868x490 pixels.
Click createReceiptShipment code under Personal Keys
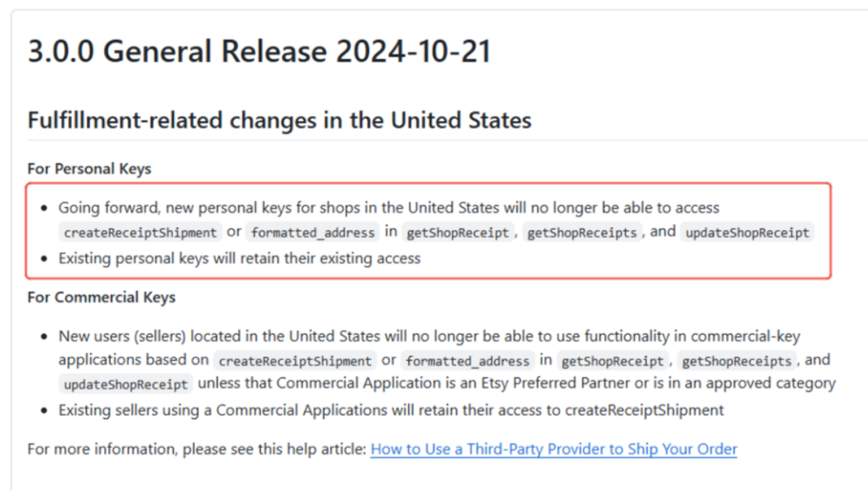[140, 233]
